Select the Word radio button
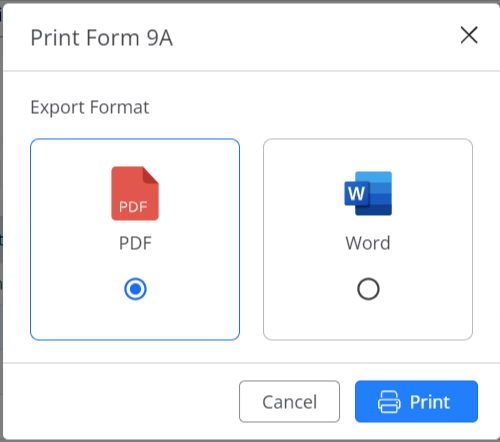Image resolution: width=500 pixels, height=442 pixels. [x=368, y=289]
